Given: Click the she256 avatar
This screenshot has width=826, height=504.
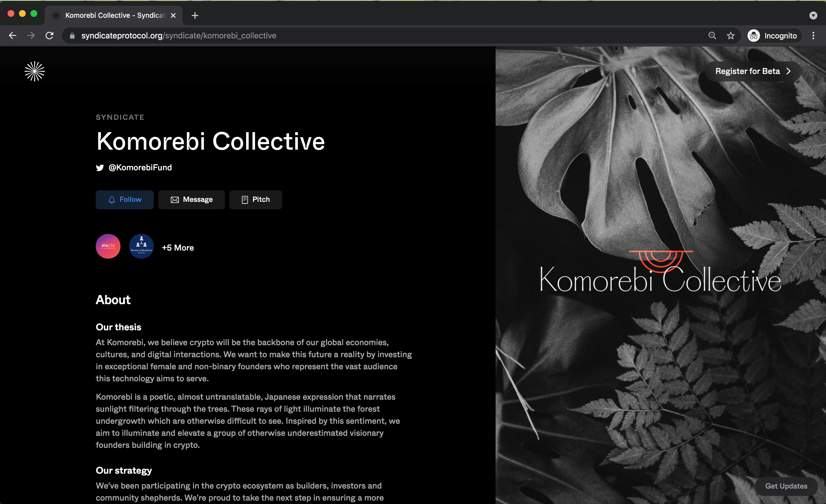Looking at the screenshot, I should pos(108,246).
